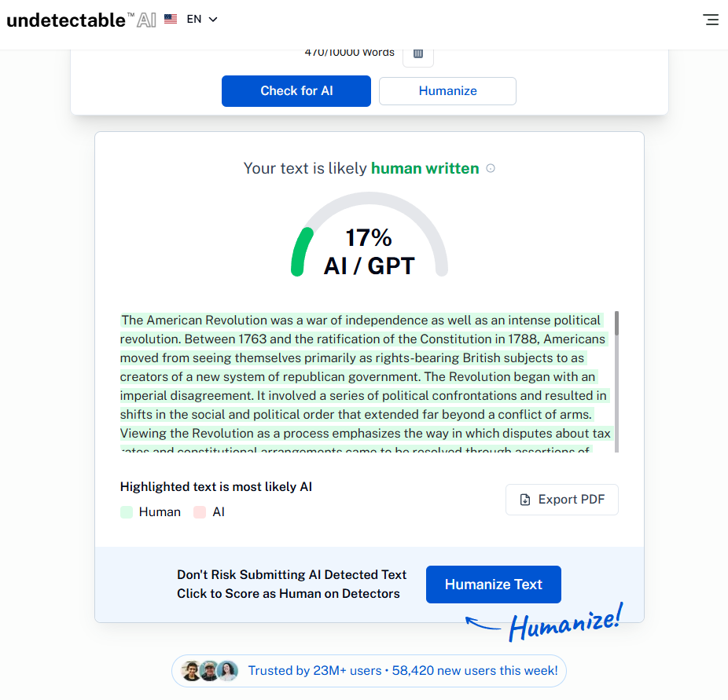728x700 pixels.
Task: Click the Check for AI button
Action: [296, 91]
